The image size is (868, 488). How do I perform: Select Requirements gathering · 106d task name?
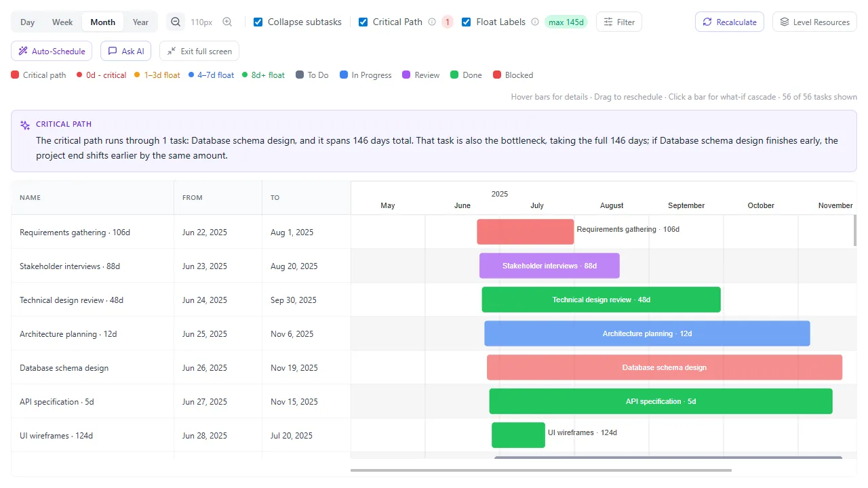tap(75, 232)
